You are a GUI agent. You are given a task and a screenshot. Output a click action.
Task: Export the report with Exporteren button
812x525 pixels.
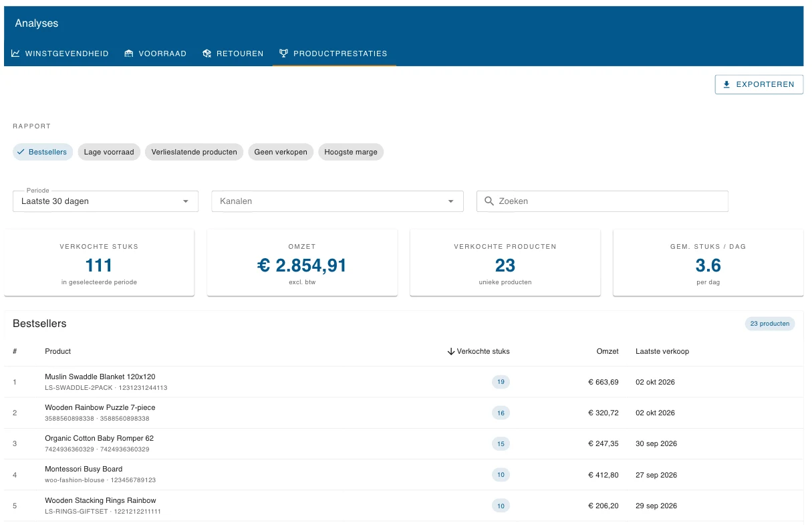(759, 85)
